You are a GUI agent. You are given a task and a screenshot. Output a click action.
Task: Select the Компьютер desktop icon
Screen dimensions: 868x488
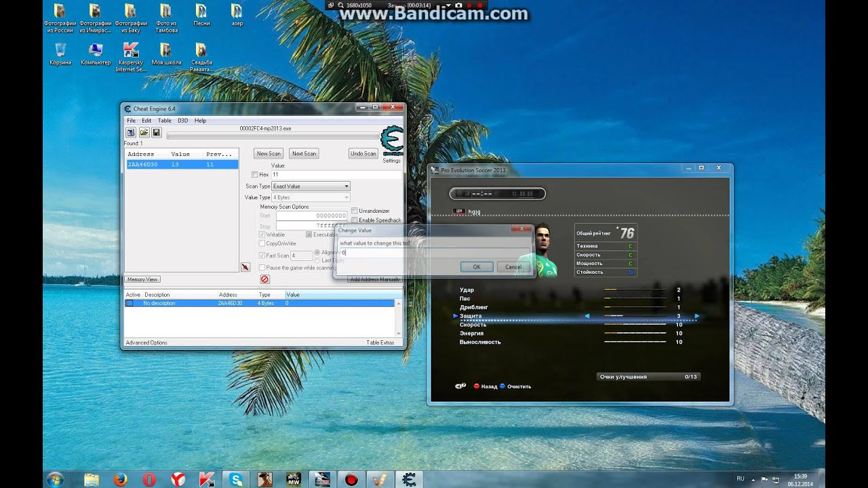96,54
